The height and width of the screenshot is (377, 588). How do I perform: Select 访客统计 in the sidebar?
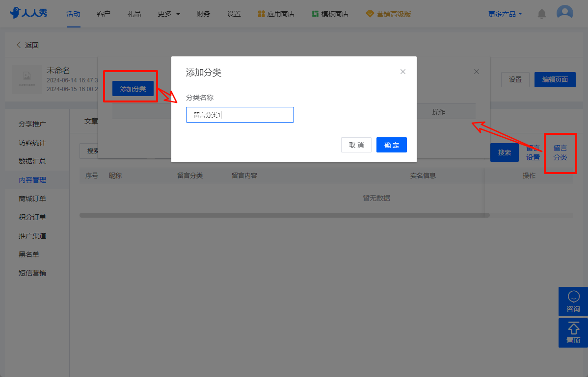click(32, 143)
